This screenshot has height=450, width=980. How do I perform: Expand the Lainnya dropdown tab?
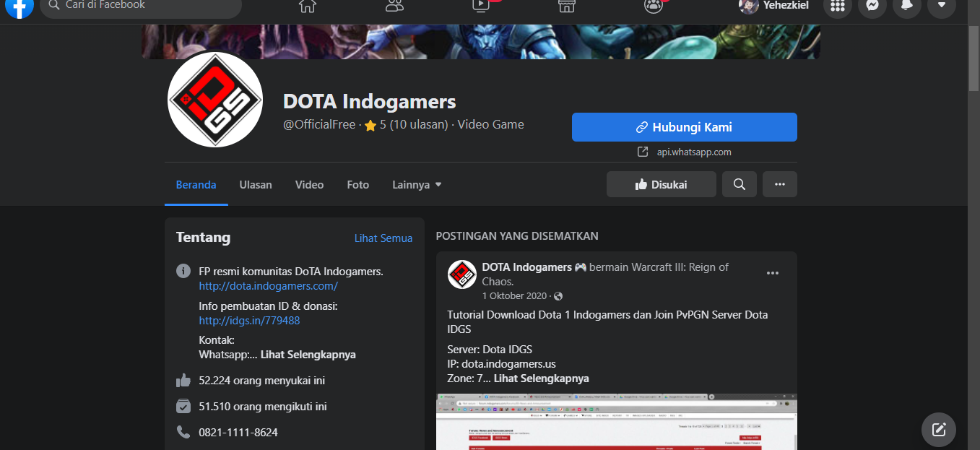(417, 185)
